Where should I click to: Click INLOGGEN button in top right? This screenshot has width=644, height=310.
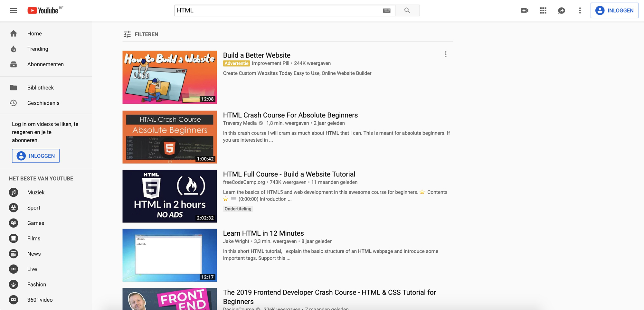point(614,11)
